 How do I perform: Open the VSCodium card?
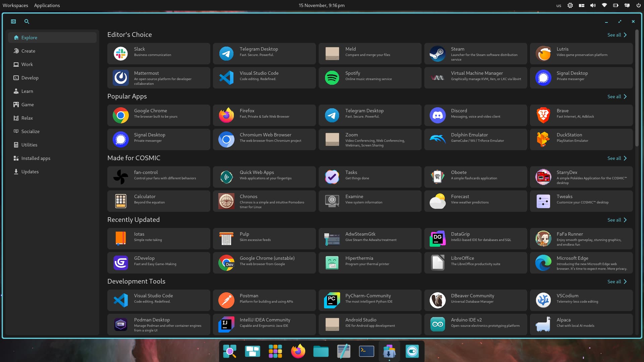click(581, 300)
